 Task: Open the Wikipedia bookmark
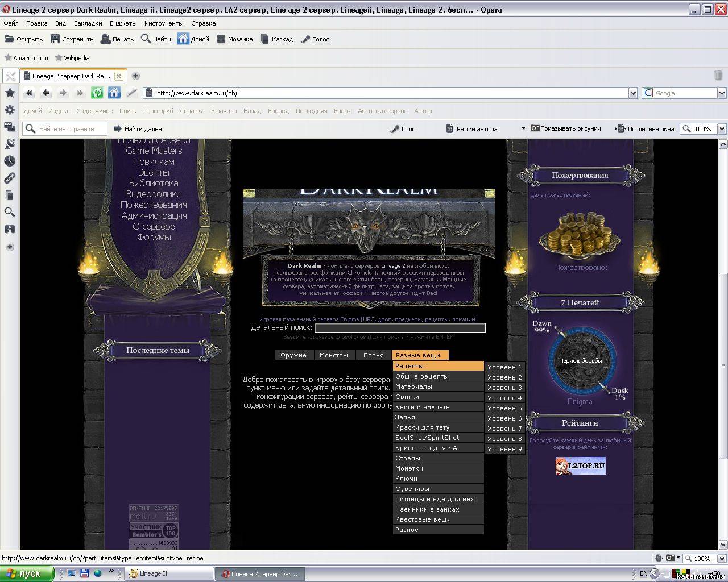point(72,58)
